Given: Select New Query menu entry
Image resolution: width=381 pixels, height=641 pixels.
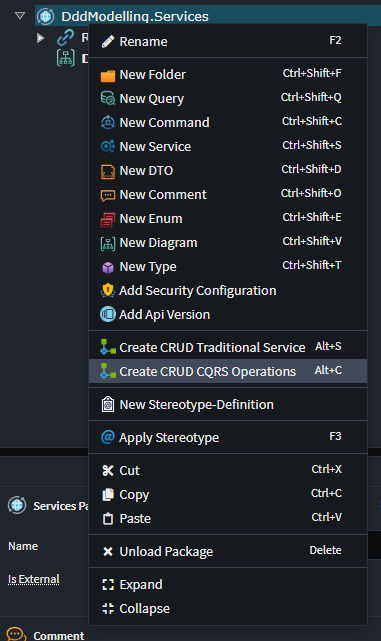Looking at the screenshot, I should click(228, 99).
